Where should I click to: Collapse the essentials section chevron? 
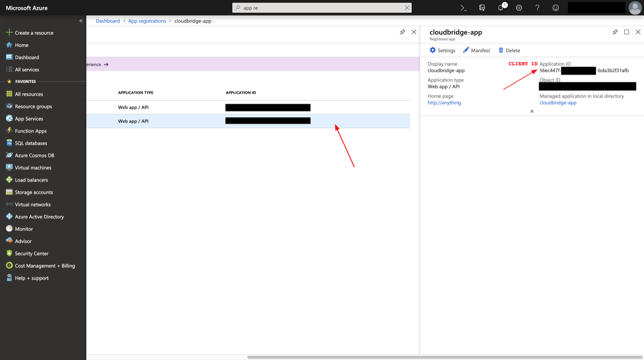coord(532,111)
